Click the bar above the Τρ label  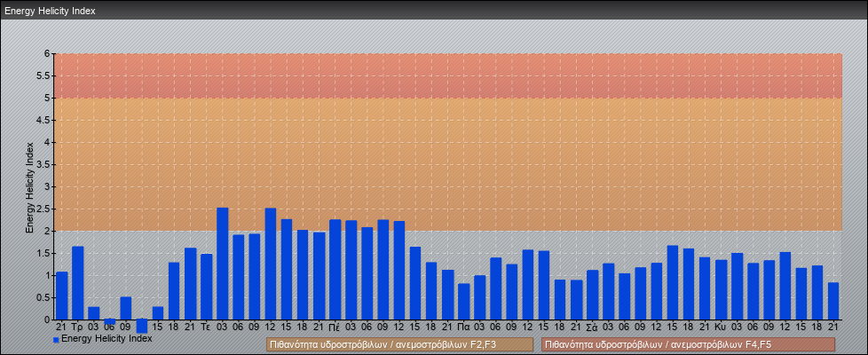78,283
